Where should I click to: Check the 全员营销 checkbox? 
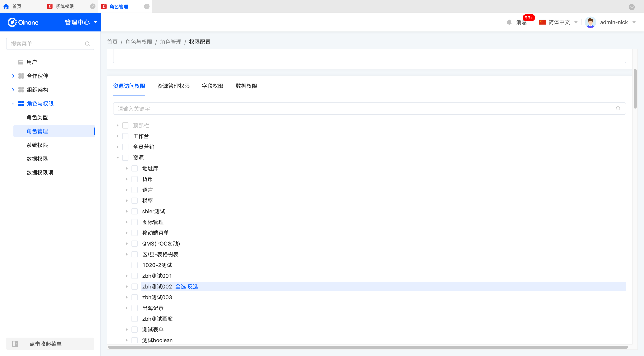[x=125, y=147]
